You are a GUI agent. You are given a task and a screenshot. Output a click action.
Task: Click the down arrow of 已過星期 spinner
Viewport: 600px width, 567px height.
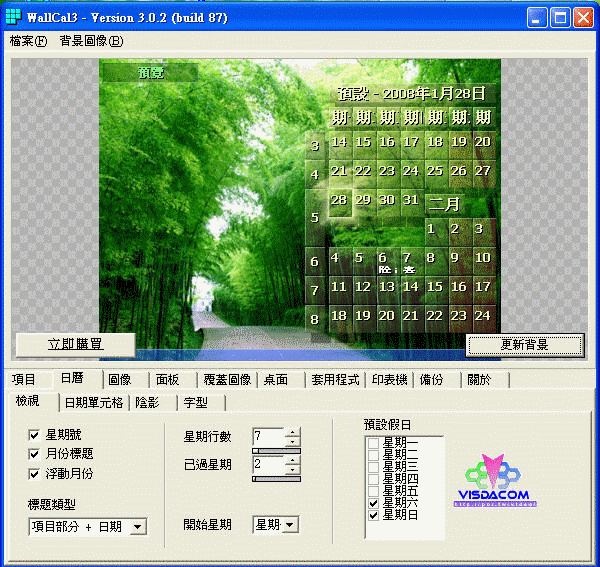click(x=292, y=470)
